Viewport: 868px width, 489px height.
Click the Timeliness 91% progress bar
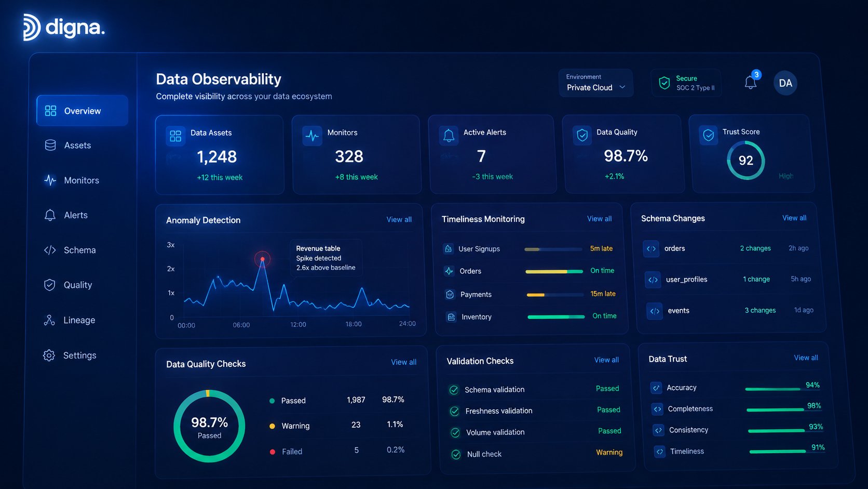click(x=787, y=452)
